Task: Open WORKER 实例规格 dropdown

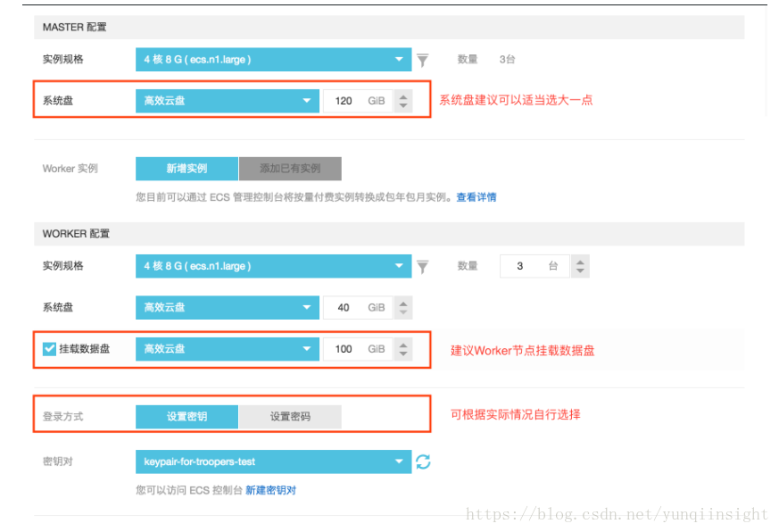Action: tap(273, 266)
